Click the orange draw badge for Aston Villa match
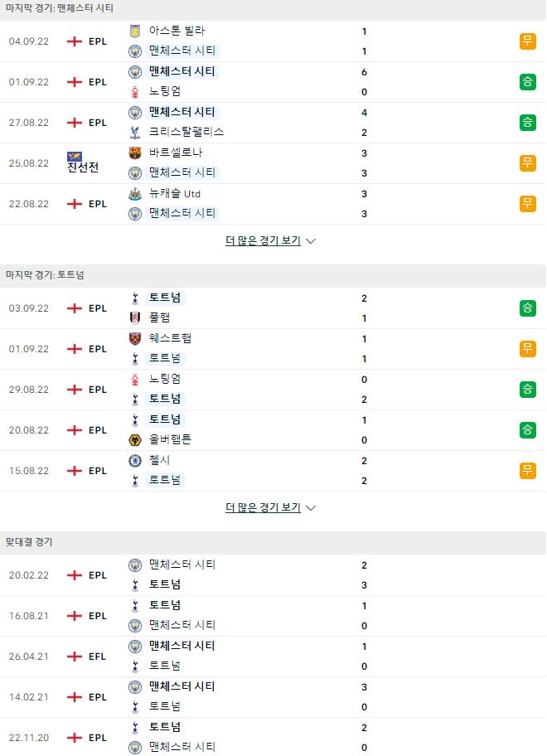 click(x=528, y=41)
